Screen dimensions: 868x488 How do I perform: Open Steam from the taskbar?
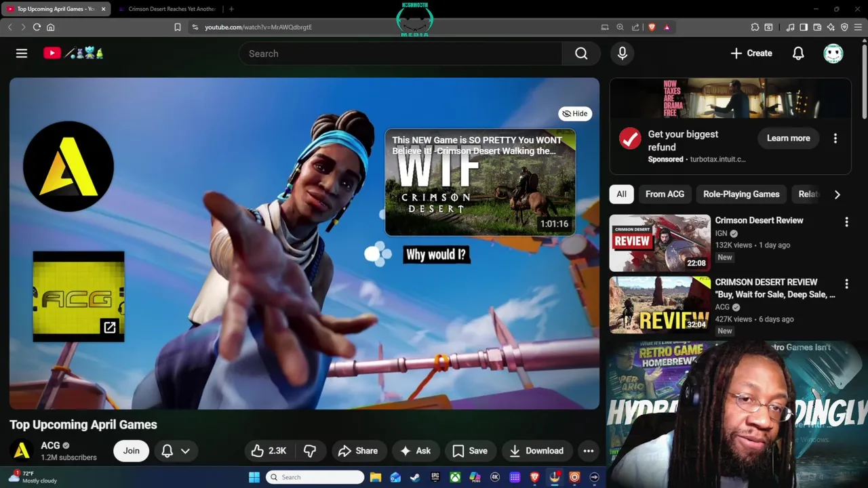(415, 477)
